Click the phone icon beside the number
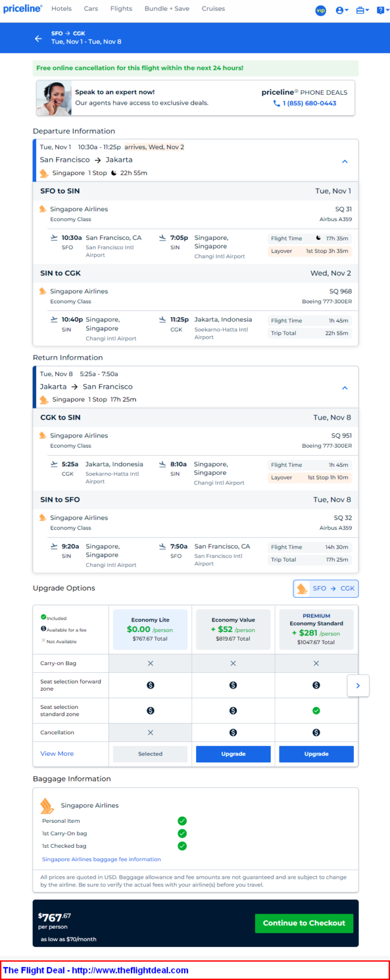This screenshot has height=980, width=390. 277,103
